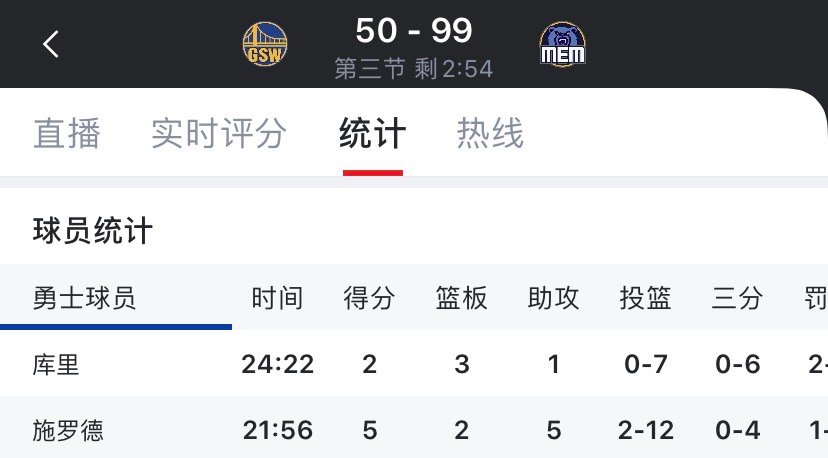The image size is (828, 458).
Task: Sort by the 时间 column header
Action: [277, 298]
